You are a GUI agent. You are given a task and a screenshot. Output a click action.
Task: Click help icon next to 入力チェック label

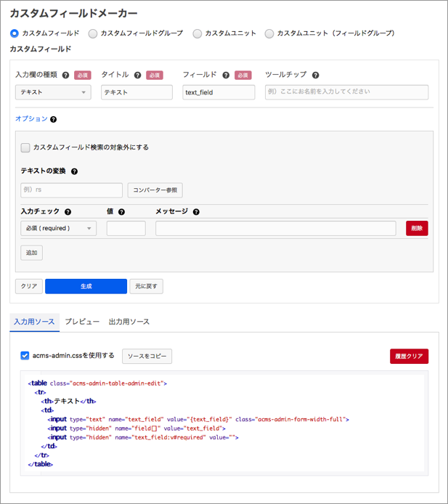click(x=68, y=212)
